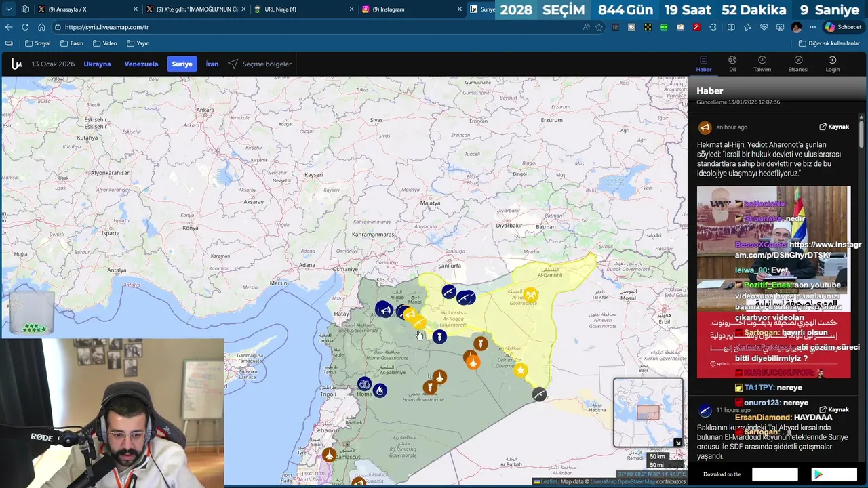Select the İran region link
The image size is (868, 488).
click(212, 64)
